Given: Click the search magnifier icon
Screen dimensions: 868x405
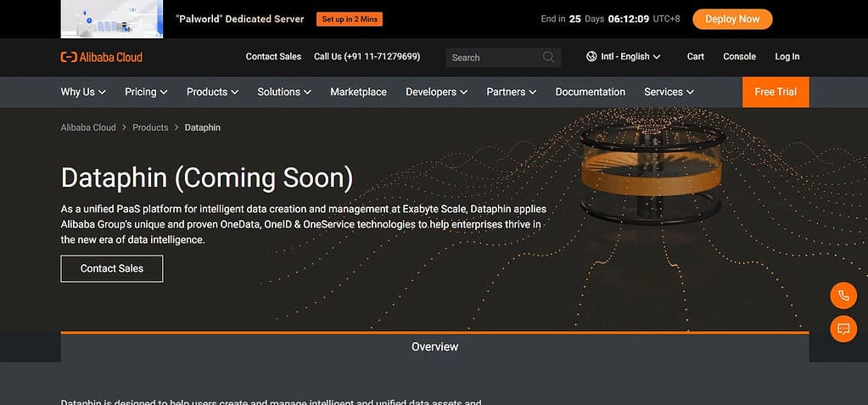Looking at the screenshot, I should 549,57.
